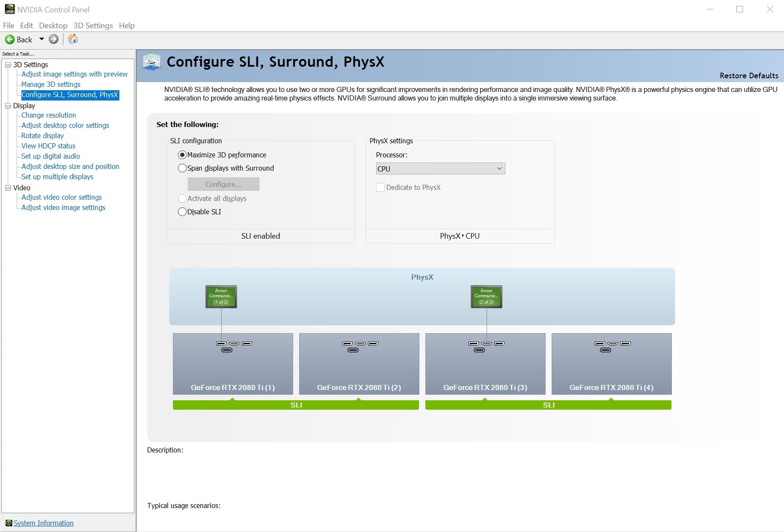Click the GeForce RTX 2080 Ti (2) card

(x=359, y=364)
